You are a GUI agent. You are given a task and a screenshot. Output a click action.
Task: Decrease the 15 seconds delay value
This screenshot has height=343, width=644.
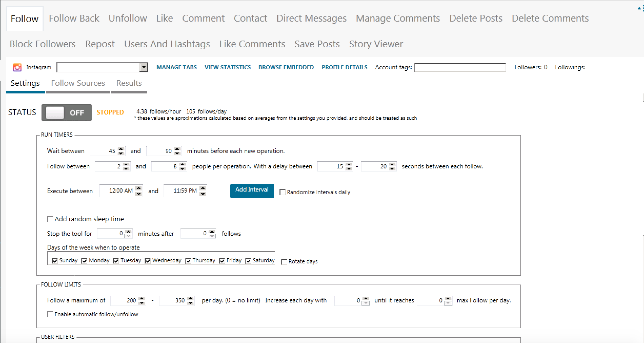349,169
